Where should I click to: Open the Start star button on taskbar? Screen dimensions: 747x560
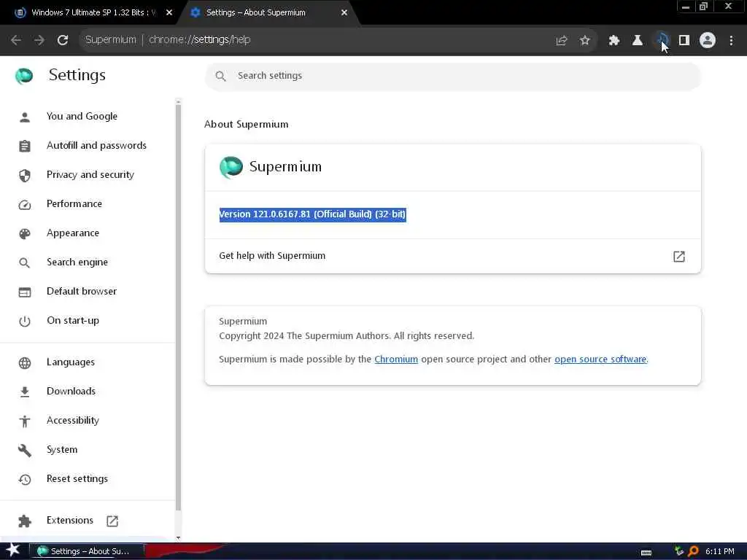click(x=12, y=551)
